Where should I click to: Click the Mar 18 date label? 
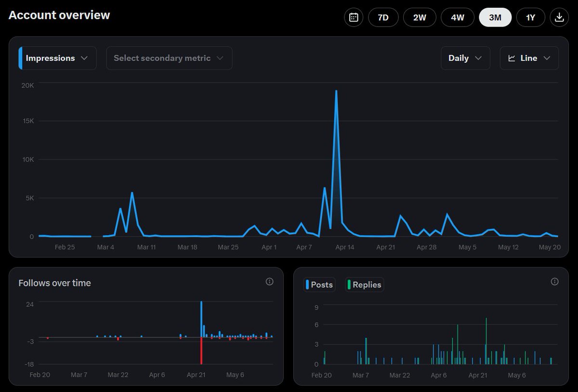point(187,247)
